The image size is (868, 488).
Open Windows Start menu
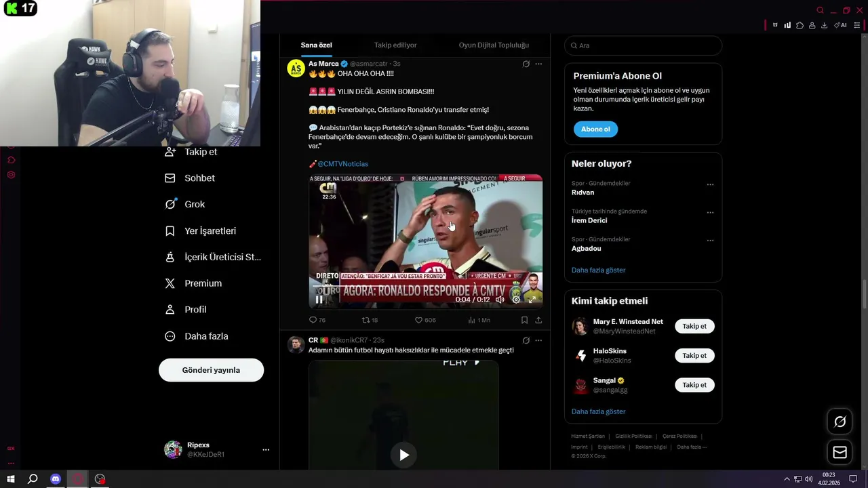click(x=11, y=479)
